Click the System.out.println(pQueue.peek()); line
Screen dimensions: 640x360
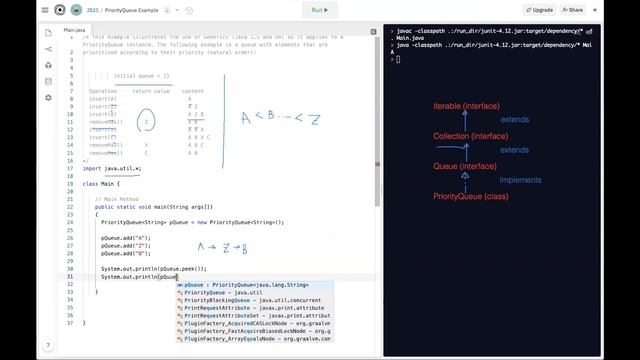pyautogui.click(x=154, y=269)
